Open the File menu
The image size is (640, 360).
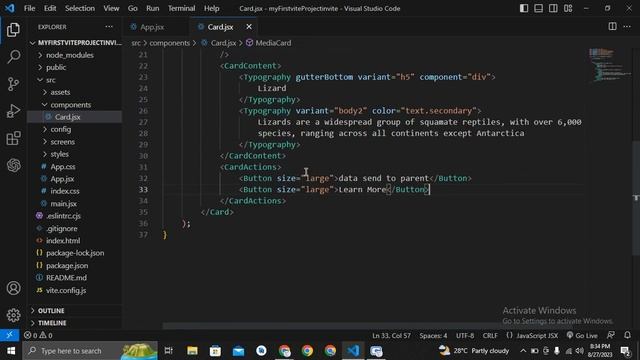29,8
